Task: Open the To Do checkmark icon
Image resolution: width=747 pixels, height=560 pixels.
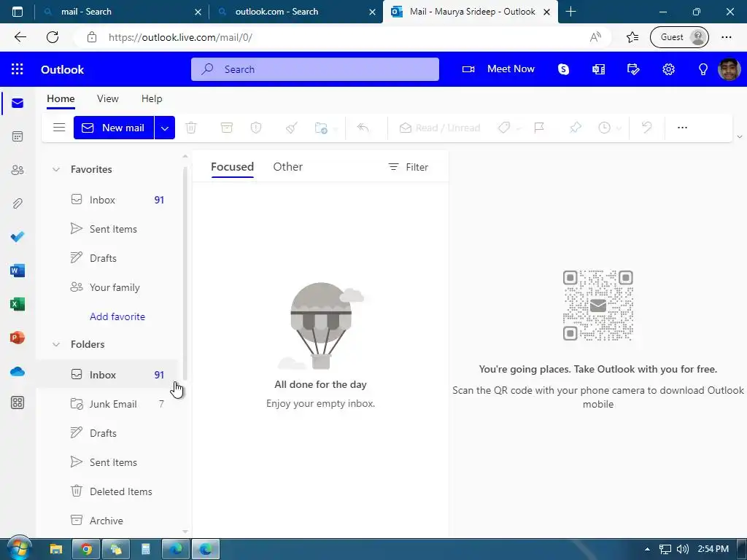Action: point(18,237)
